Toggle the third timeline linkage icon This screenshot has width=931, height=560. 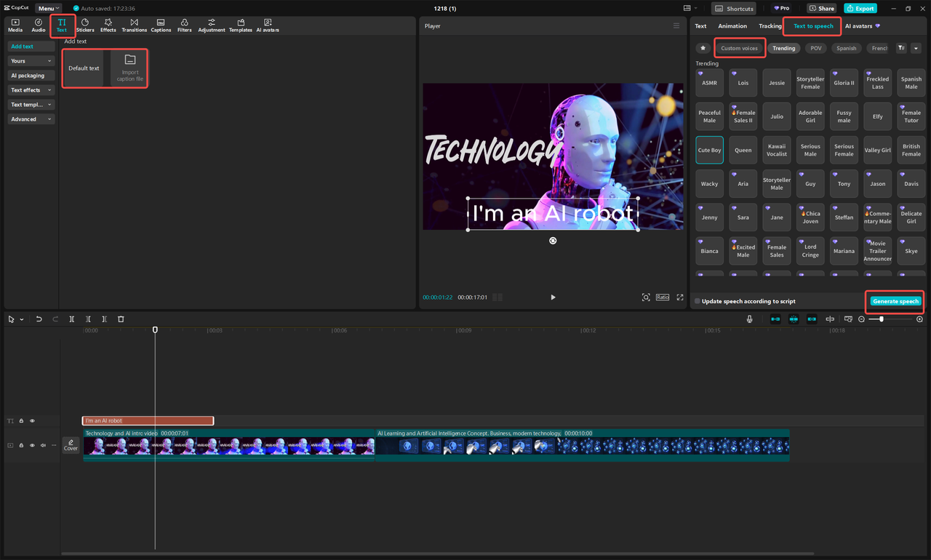812,319
